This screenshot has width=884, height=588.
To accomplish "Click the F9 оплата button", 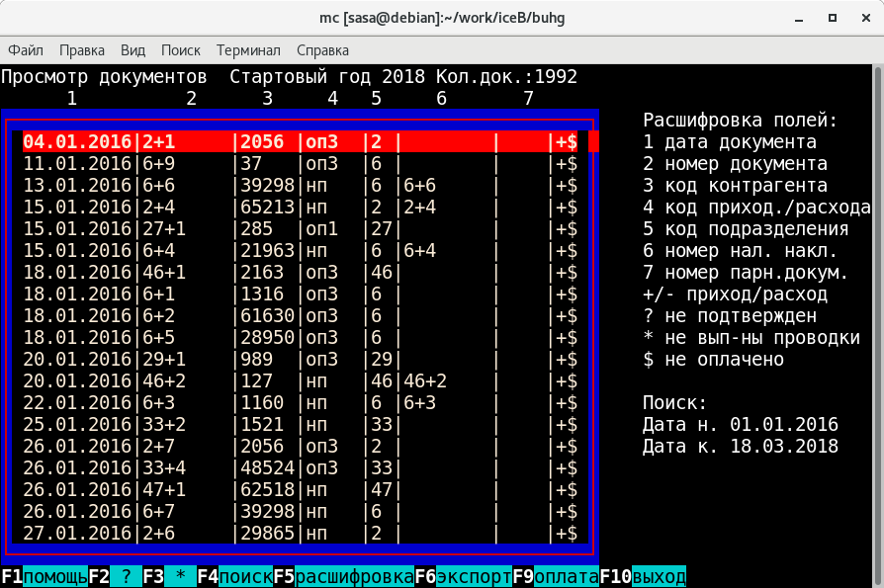I will point(556,577).
